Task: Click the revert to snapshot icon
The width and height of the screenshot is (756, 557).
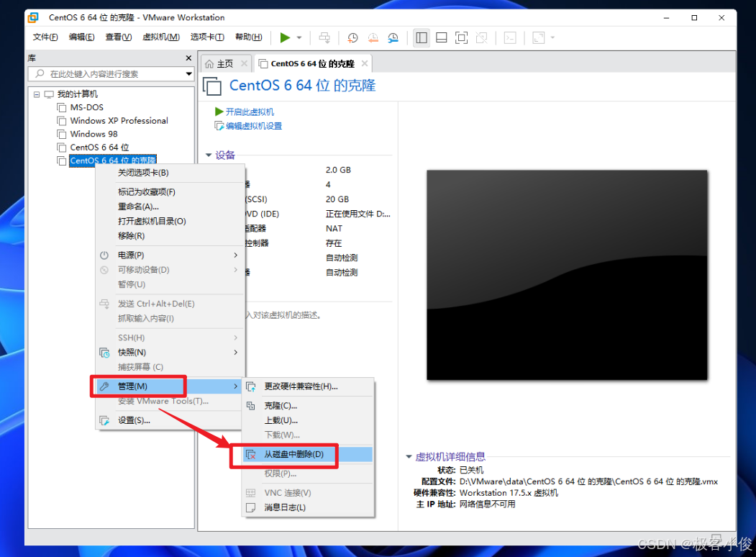Action: point(373,37)
